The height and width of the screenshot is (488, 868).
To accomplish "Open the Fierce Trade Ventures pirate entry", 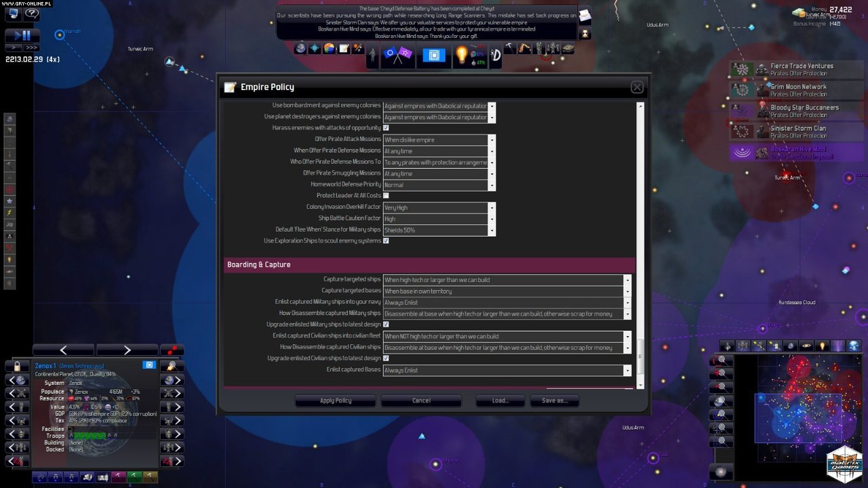I will coord(804,68).
